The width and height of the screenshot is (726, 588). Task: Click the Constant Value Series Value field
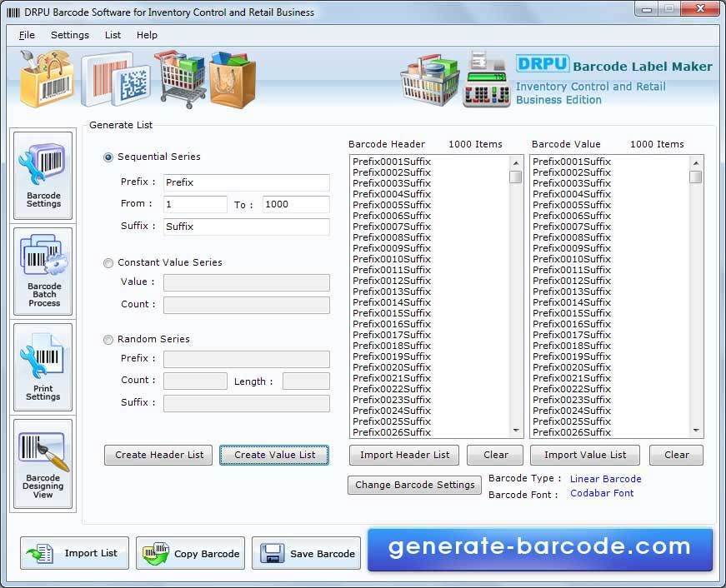(247, 282)
